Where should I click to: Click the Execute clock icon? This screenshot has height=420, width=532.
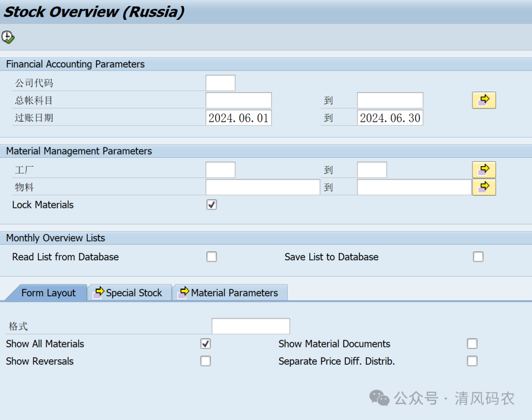point(8,37)
